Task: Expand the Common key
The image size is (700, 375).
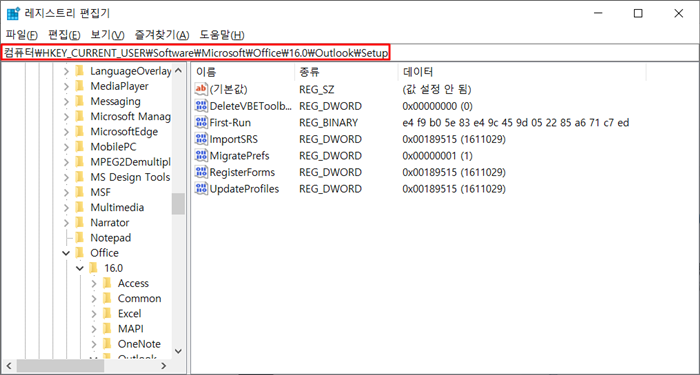Action: (x=94, y=299)
